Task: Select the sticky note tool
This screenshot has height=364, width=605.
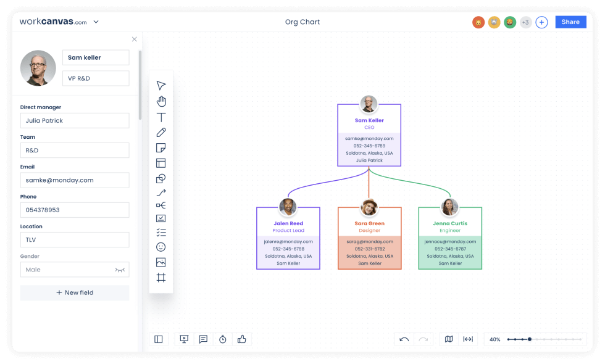Action: tap(161, 147)
